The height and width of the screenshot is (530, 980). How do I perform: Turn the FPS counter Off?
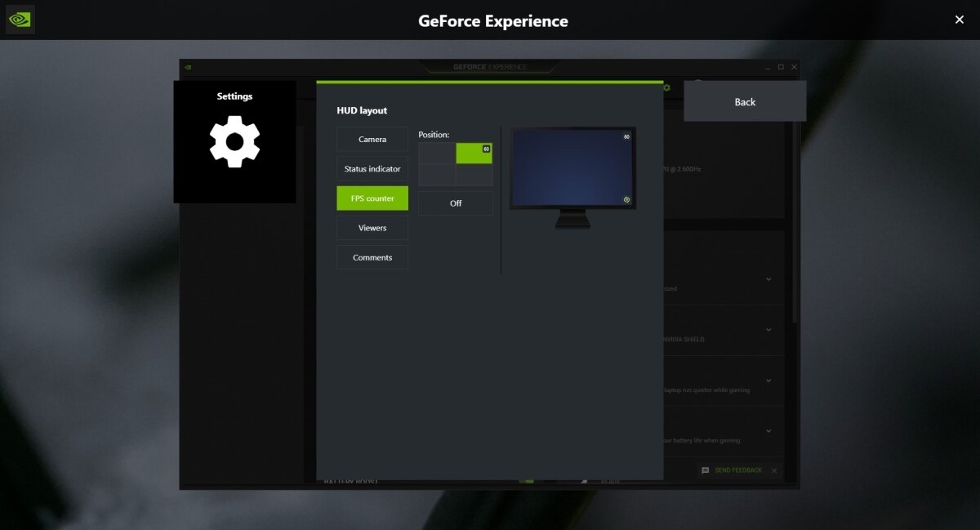tap(455, 203)
